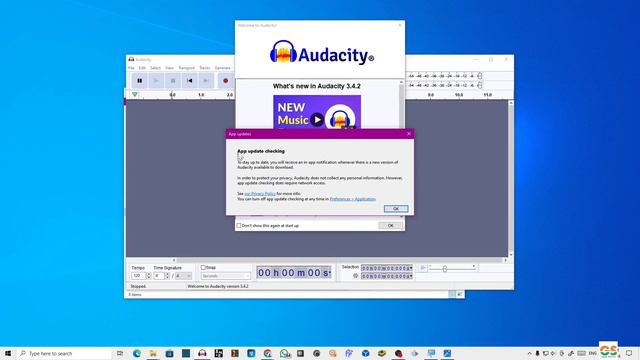The width and height of the screenshot is (640, 360).
Task: Open the time display format dropdown arrow
Action: pos(330,273)
